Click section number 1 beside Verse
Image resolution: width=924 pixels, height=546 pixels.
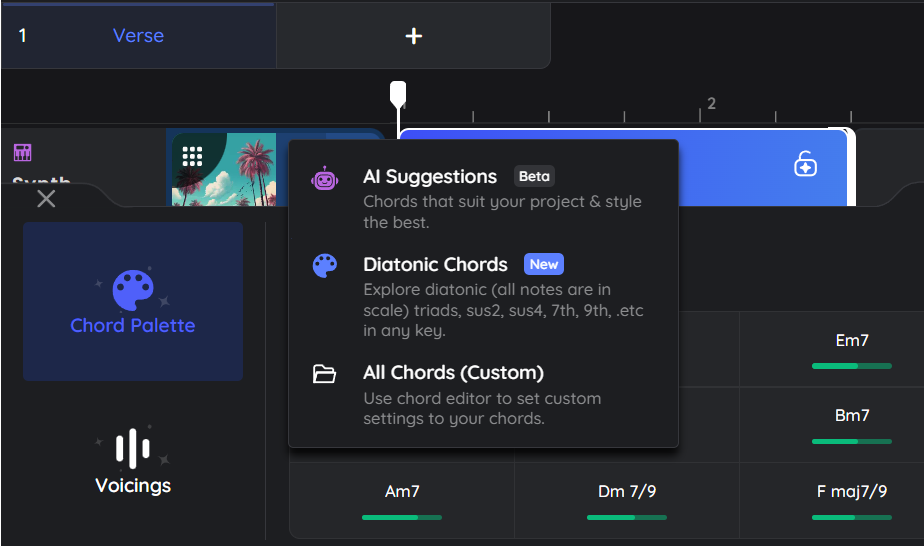(x=22, y=35)
